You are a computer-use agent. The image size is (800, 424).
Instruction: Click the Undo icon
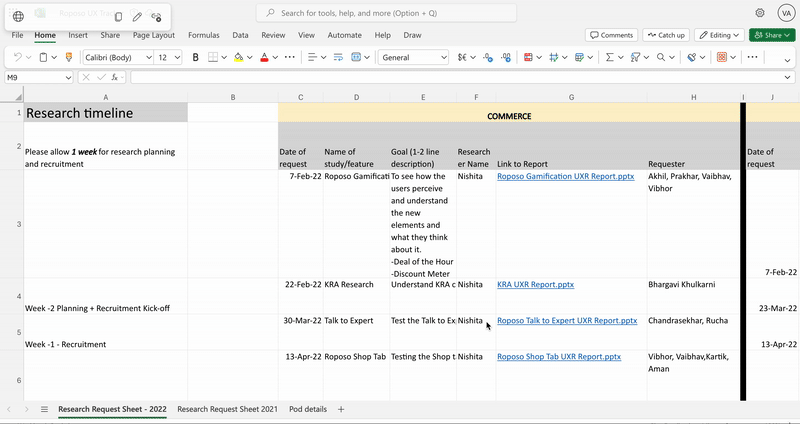pos(17,58)
